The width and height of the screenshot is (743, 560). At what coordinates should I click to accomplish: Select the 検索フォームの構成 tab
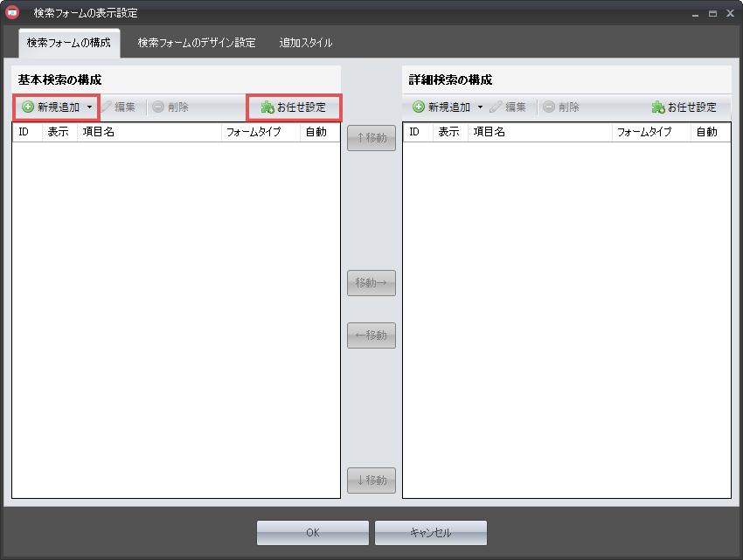coord(68,43)
